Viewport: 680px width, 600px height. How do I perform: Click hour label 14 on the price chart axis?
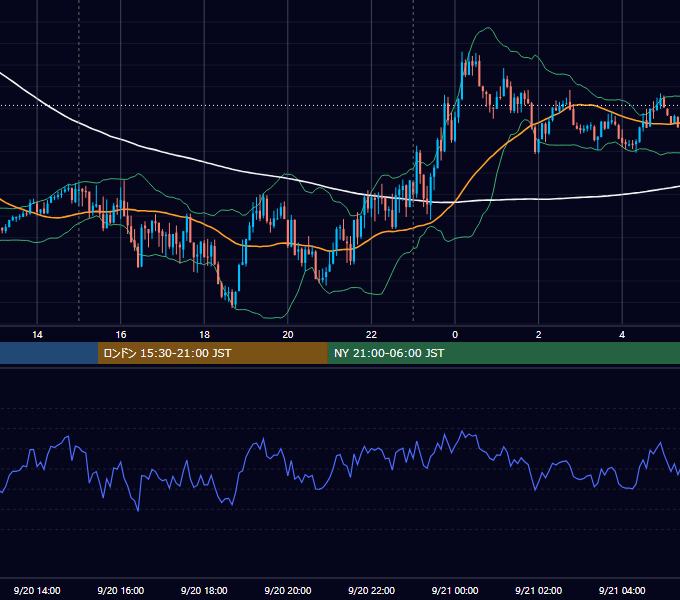click(x=37, y=335)
